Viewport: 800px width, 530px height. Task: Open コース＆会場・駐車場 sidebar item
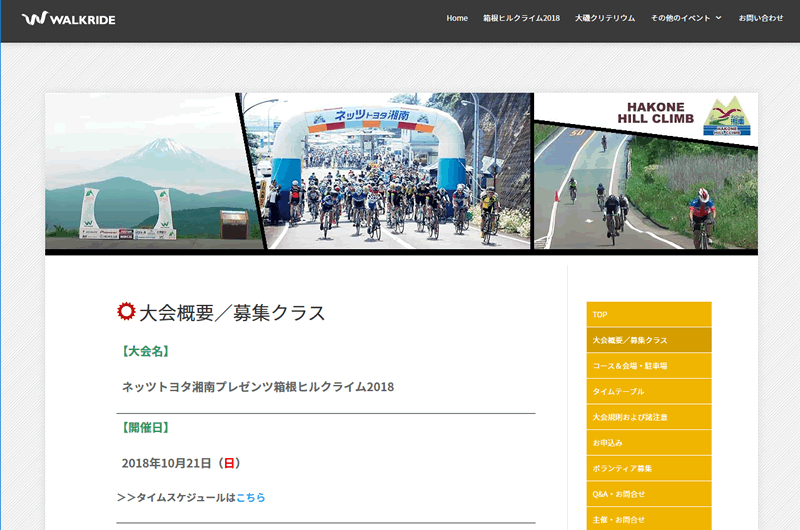tap(649, 366)
